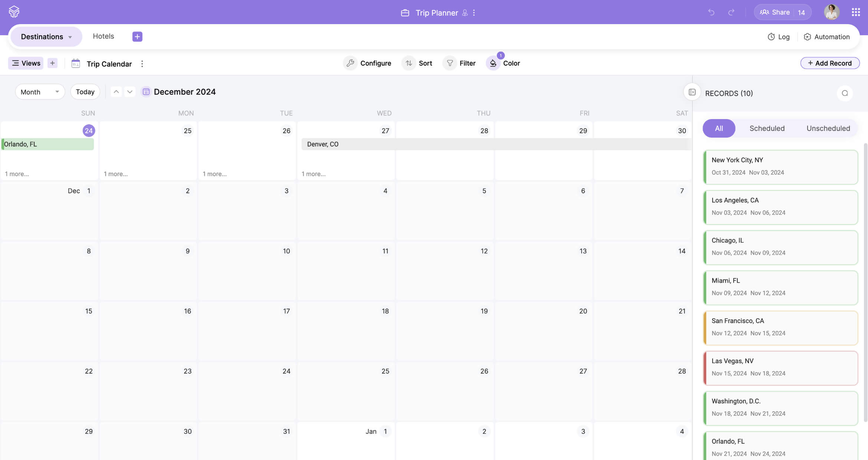Click the Add Record button
The height and width of the screenshot is (460, 868).
[829, 63]
